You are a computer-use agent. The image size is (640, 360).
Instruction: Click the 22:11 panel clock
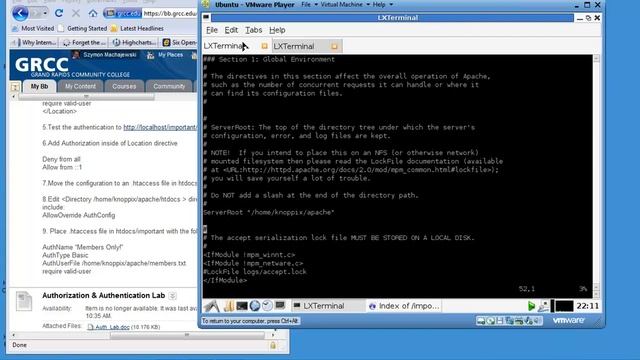[588, 306]
